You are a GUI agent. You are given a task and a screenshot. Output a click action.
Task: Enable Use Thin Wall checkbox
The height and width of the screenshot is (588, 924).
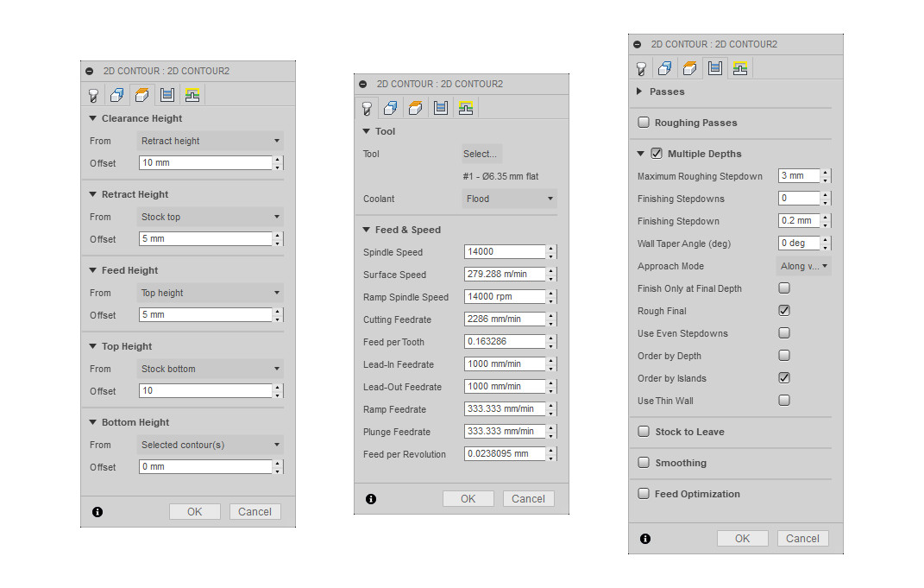[783, 400]
